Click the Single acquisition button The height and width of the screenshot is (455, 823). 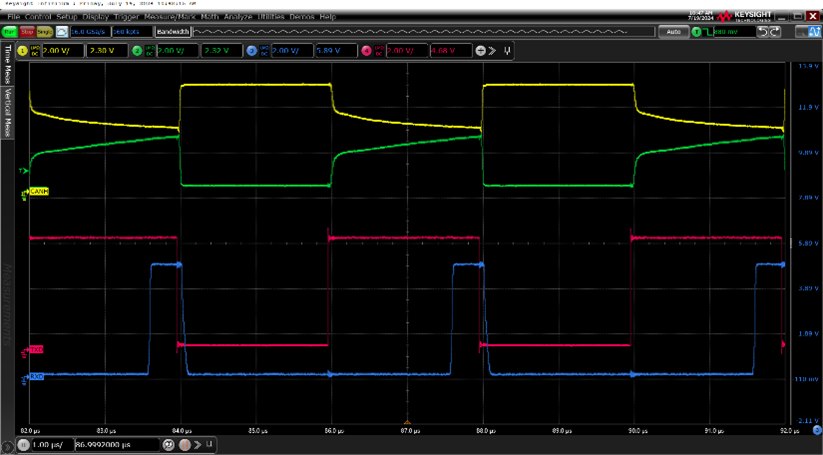point(45,32)
